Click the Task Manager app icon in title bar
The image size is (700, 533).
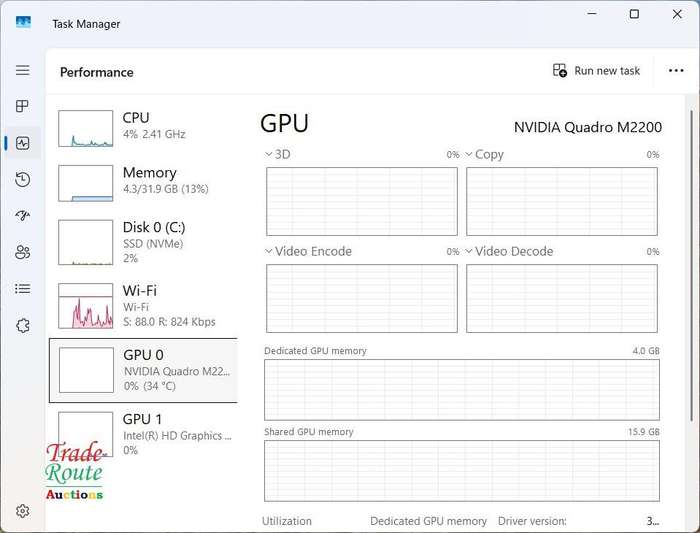[x=23, y=22]
